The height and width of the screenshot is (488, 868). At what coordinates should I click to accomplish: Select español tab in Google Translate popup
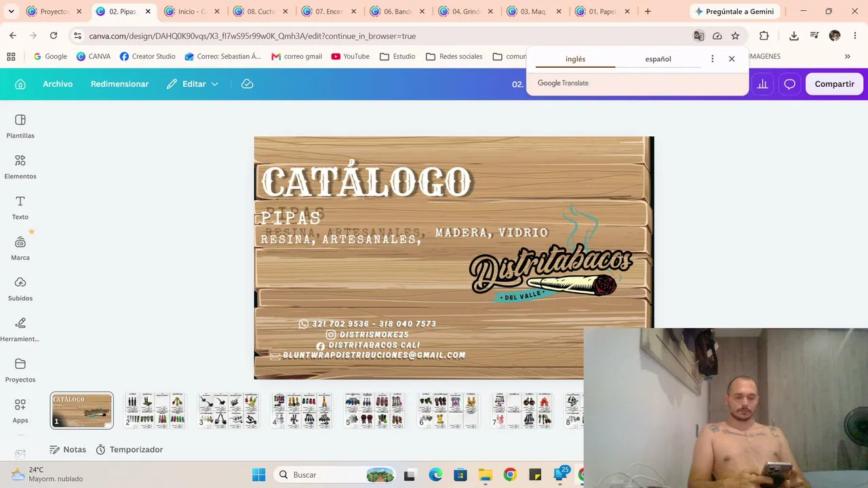pos(658,59)
